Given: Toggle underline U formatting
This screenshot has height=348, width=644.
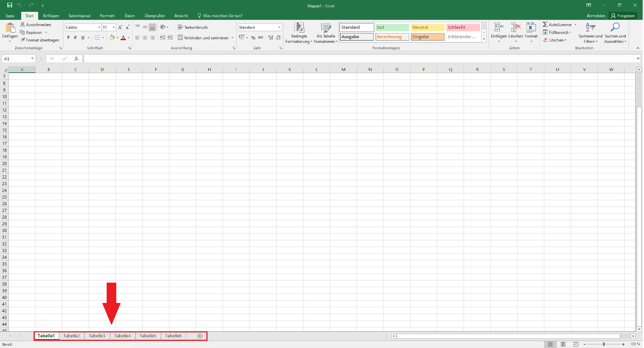Looking at the screenshot, I should click(83, 37).
